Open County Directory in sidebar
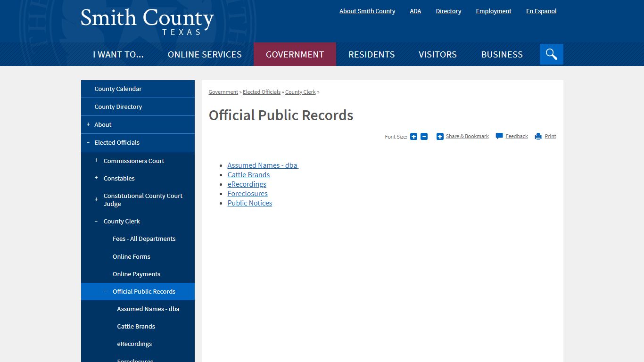644x362 pixels. click(138, 107)
